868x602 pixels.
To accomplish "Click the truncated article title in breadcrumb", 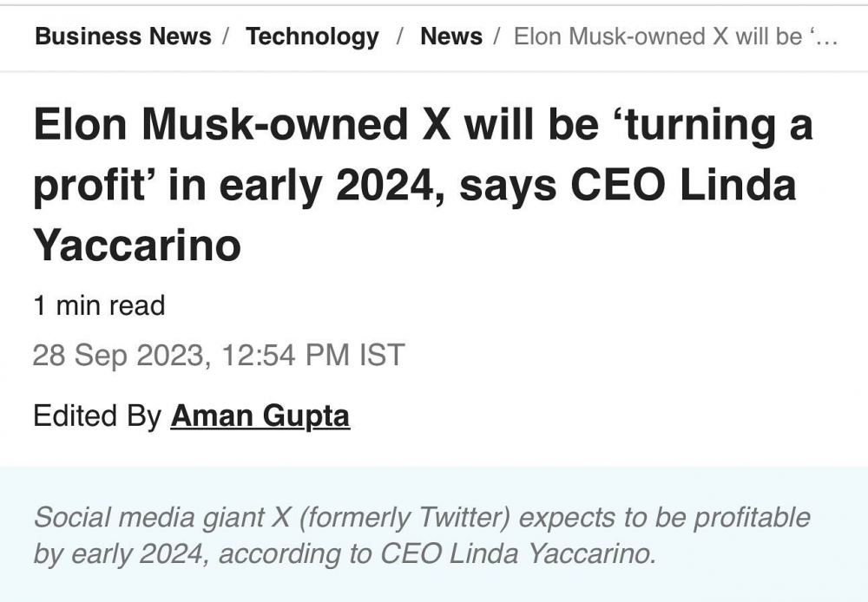I will [x=675, y=36].
